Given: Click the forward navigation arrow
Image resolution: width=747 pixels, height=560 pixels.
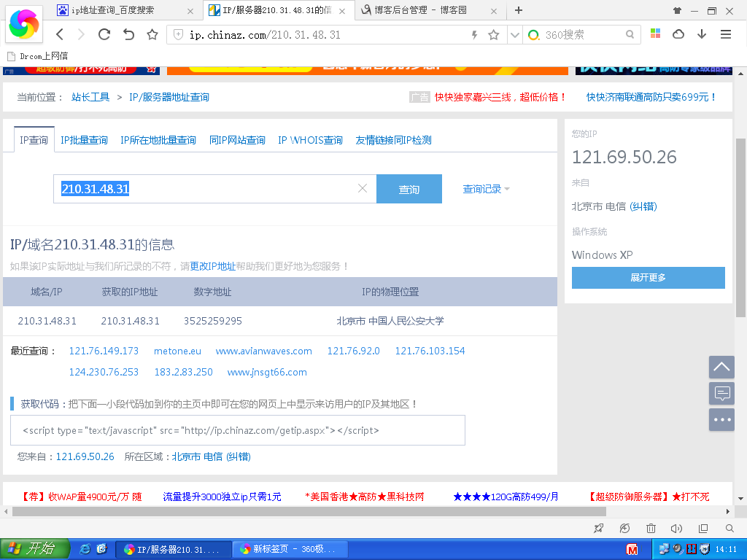Looking at the screenshot, I should click(x=81, y=34).
